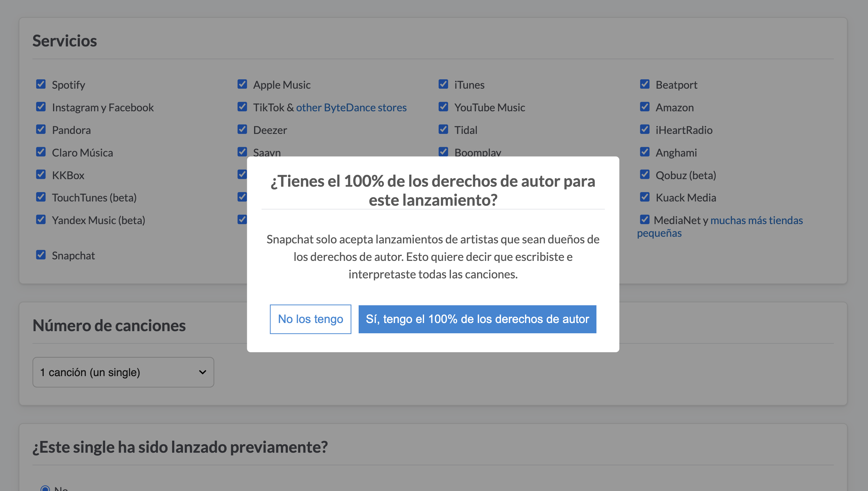The image size is (868, 491).
Task: Toggle the TouchTunes (beta) checkbox
Action: tap(41, 197)
